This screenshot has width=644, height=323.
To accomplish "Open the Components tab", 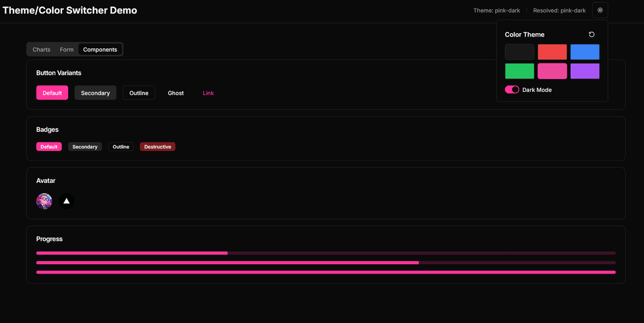I will tap(100, 49).
